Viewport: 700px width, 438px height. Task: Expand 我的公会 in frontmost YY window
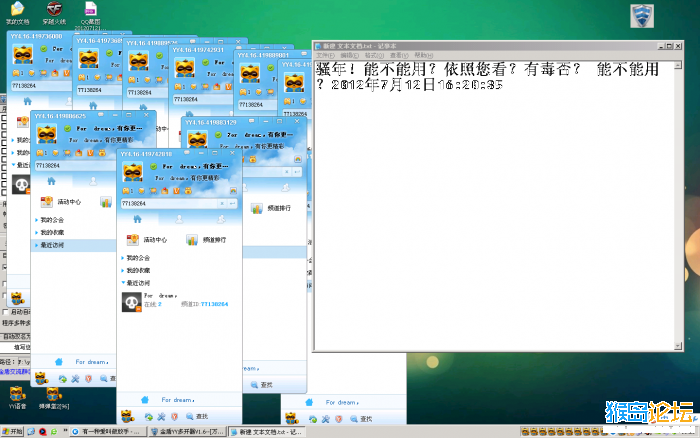point(136,258)
